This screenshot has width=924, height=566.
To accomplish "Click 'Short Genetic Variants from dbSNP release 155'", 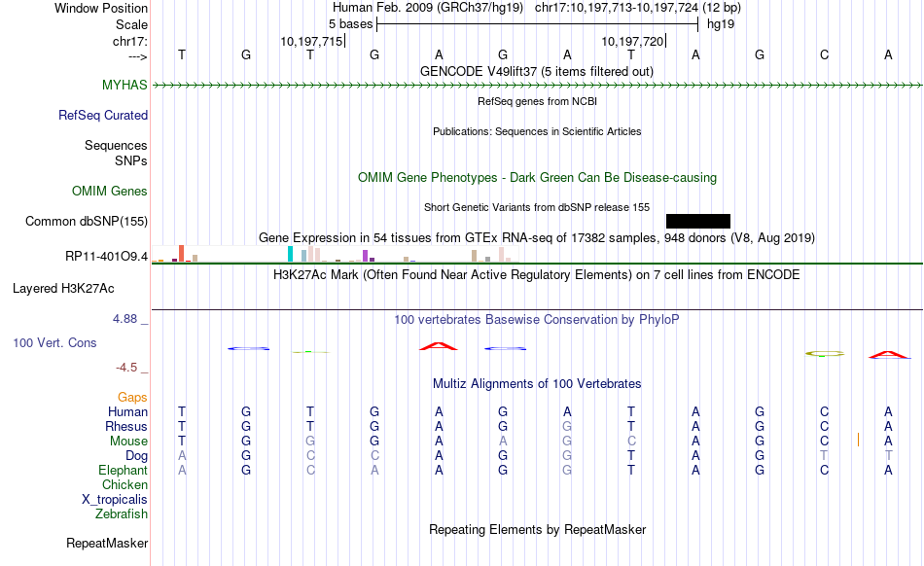I will pos(537,207).
